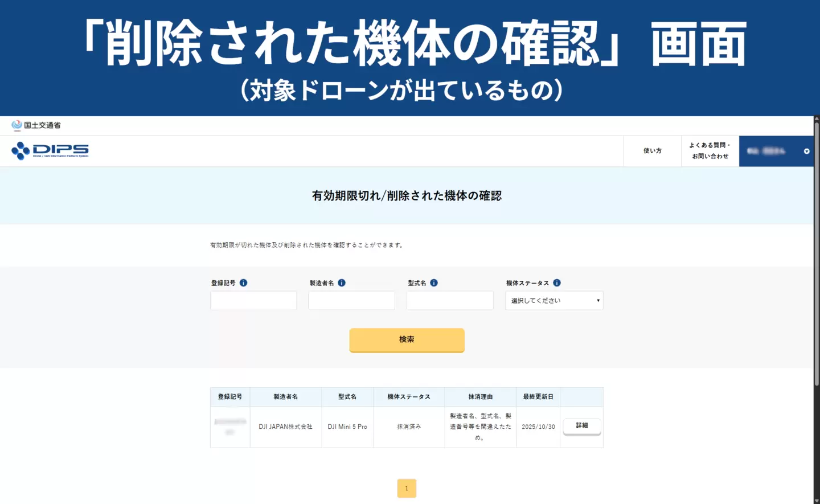
Task: Open the 機体ステータス dropdown
Action: pyautogui.click(x=553, y=301)
